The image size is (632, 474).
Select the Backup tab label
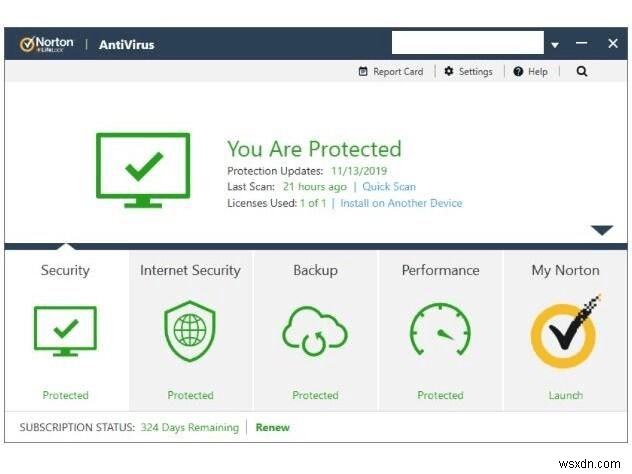tap(315, 270)
